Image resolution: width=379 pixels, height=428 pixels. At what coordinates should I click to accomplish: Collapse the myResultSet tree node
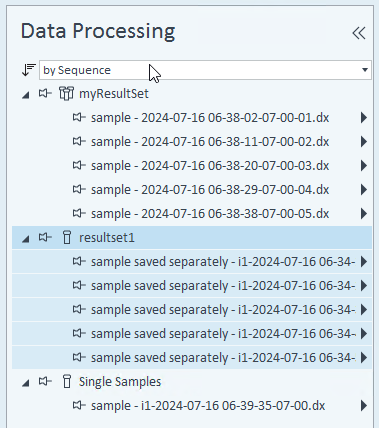26,95
